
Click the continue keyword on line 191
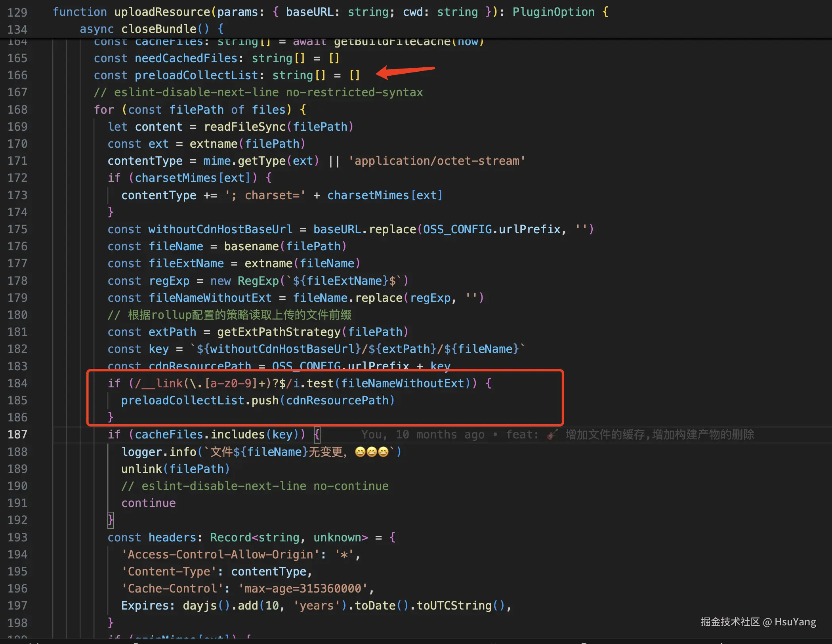148,503
